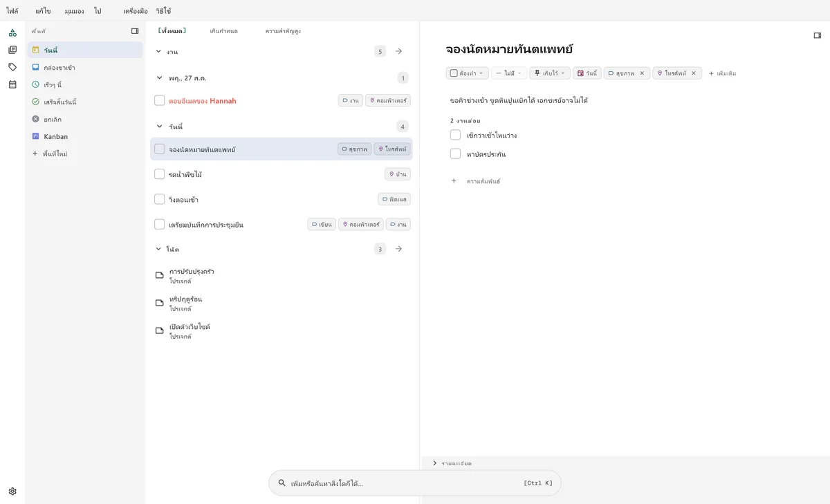Open the tags icon in left rail
Image resolution: width=830 pixels, height=504 pixels.
(x=12, y=67)
